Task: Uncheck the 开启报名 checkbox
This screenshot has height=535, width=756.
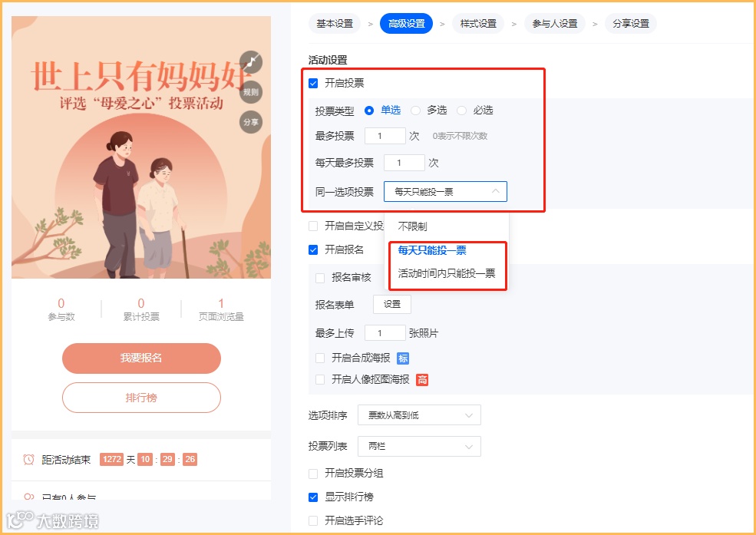Action: (313, 249)
